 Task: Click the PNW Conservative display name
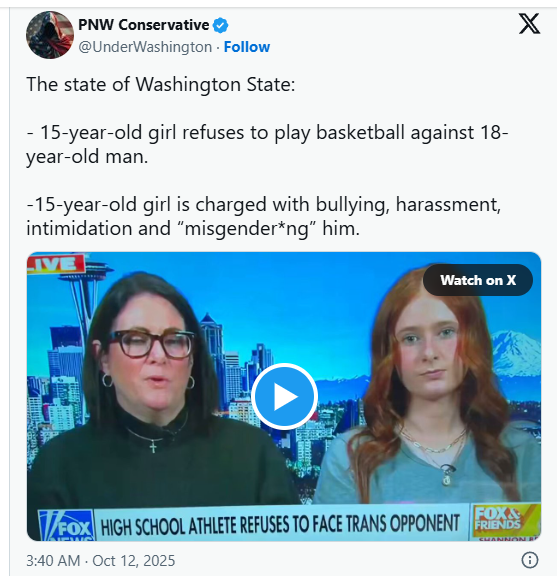tap(144, 25)
